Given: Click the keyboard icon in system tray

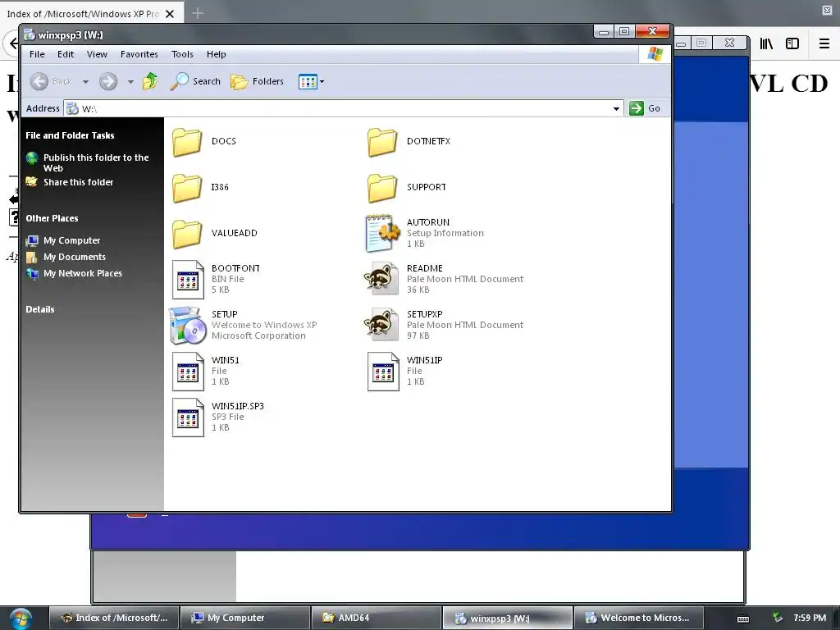Looking at the screenshot, I should click(743, 619).
